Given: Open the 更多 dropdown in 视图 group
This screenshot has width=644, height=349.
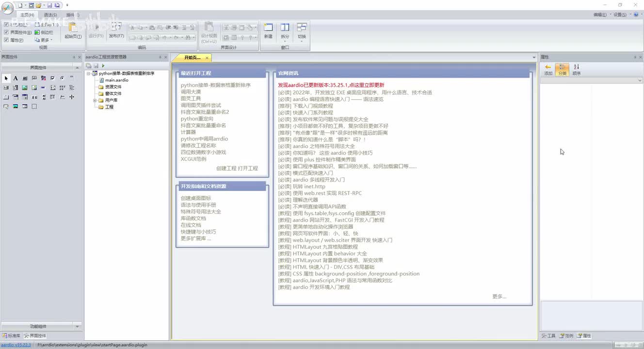Looking at the screenshot, I should tap(44, 40).
